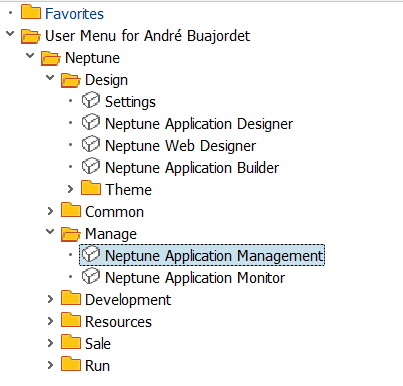Click the Common folder icon
Viewport: 403px width, 386px height.
coord(71,210)
